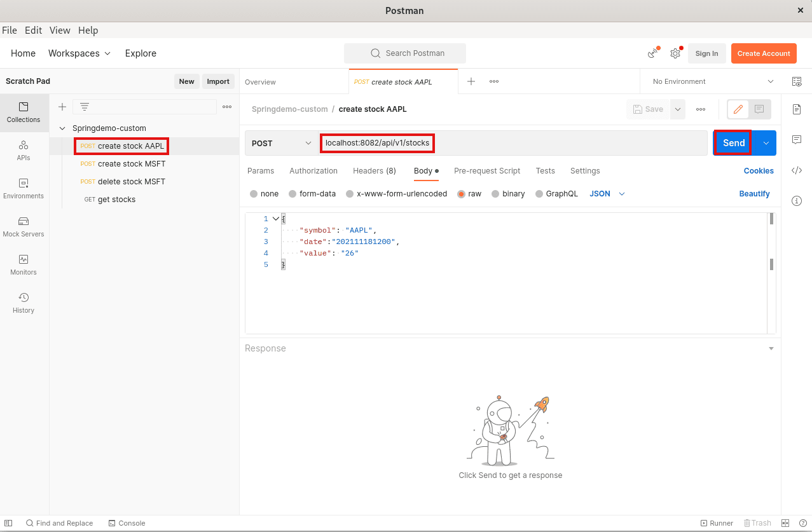This screenshot has height=532, width=812.
Task: Switch to the Authorization tab
Action: coord(313,171)
